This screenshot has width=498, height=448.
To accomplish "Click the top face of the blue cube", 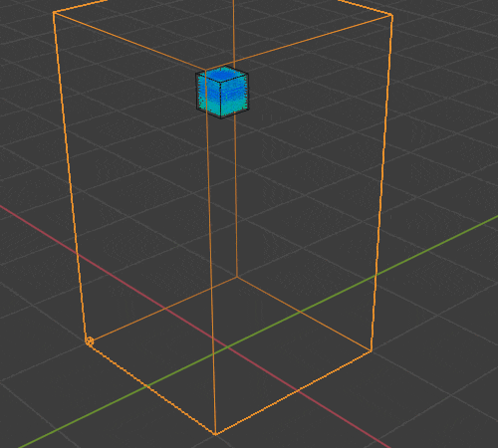I will pos(222,74).
